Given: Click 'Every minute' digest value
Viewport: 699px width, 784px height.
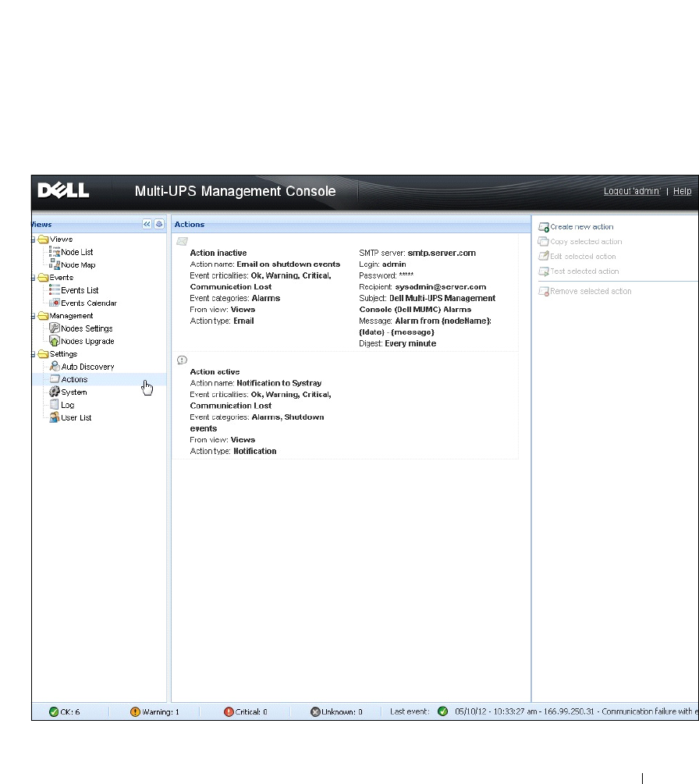Looking at the screenshot, I should pos(410,343).
